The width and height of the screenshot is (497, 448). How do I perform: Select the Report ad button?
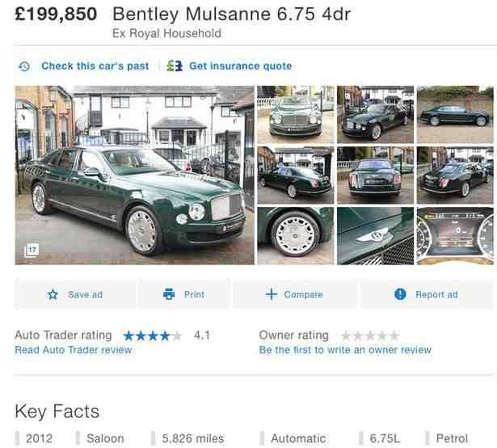tap(427, 294)
